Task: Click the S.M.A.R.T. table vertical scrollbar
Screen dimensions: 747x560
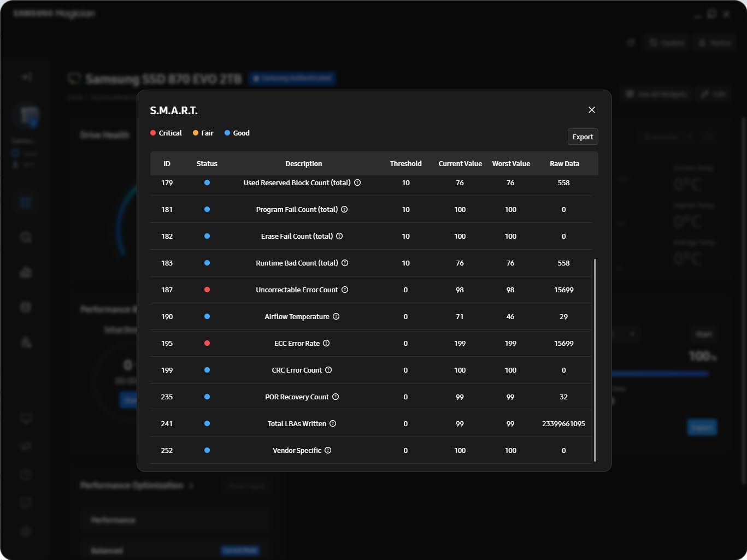Action: [x=595, y=361]
